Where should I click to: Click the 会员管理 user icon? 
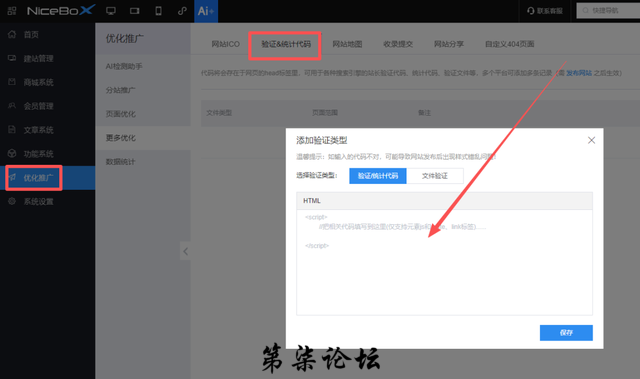click(12, 106)
